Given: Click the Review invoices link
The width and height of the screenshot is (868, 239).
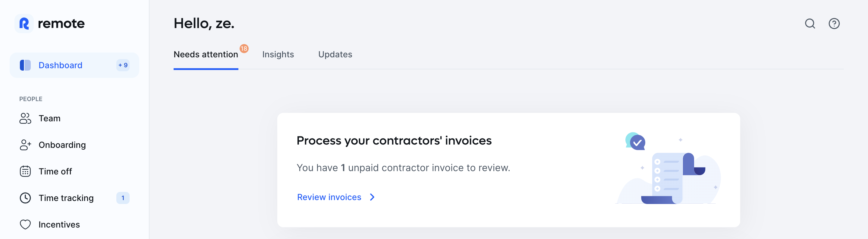Looking at the screenshot, I should (329, 197).
